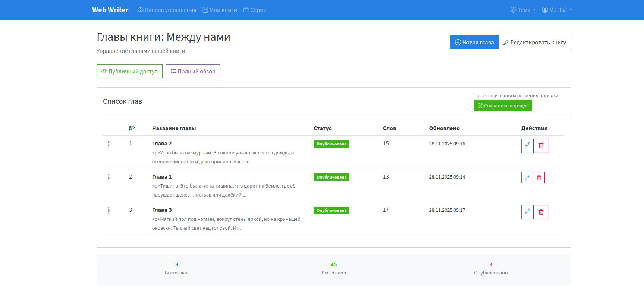Click the edit pencil icon for Глава 1
The width and height of the screenshot is (644, 292).
click(527, 178)
